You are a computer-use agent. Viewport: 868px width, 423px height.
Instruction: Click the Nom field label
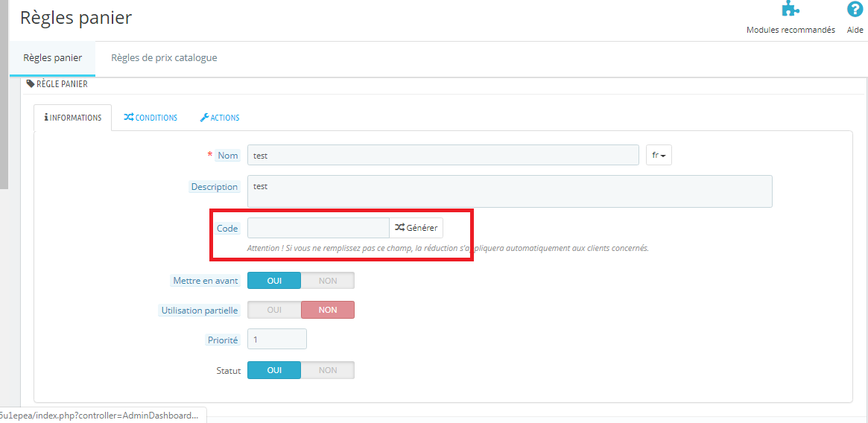pos(227,156)
